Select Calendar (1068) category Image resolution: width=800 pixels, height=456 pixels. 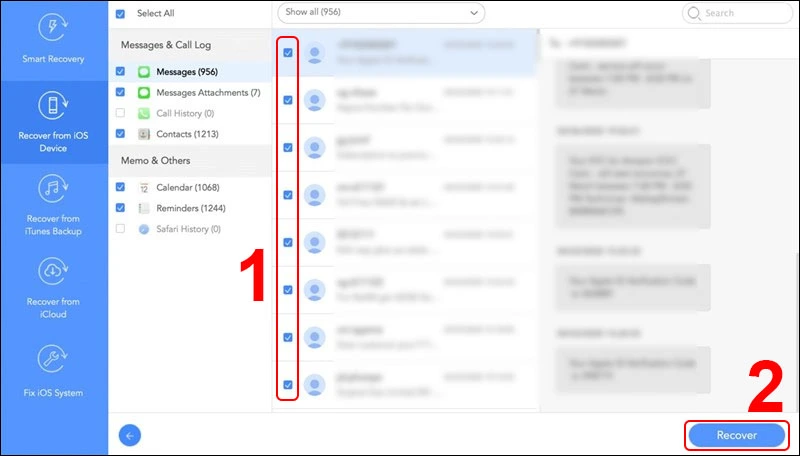tap(188, 188)
